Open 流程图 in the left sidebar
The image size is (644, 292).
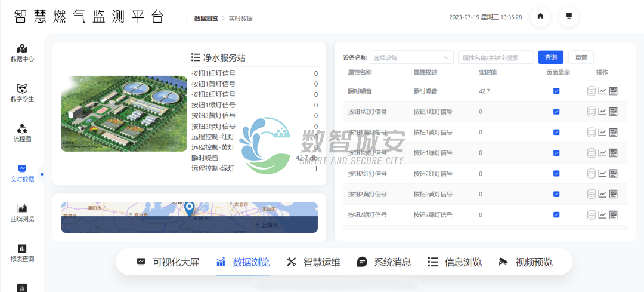point(22,133)
